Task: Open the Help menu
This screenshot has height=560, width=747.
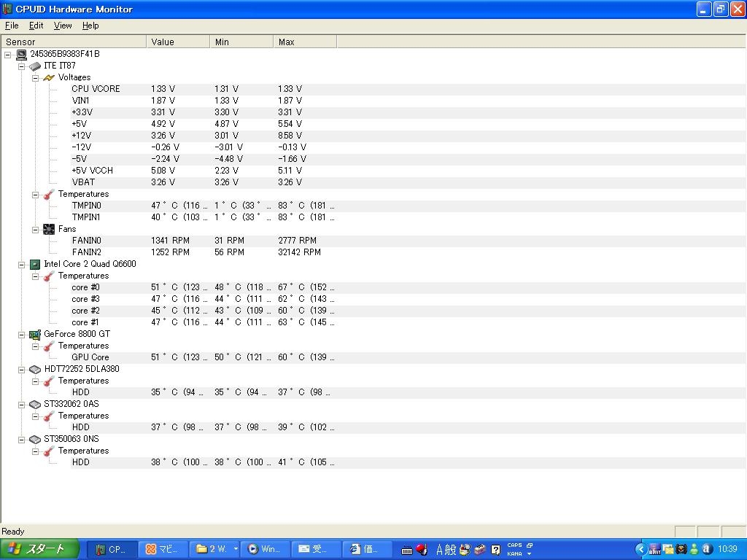Action: [x=90, y=26]
